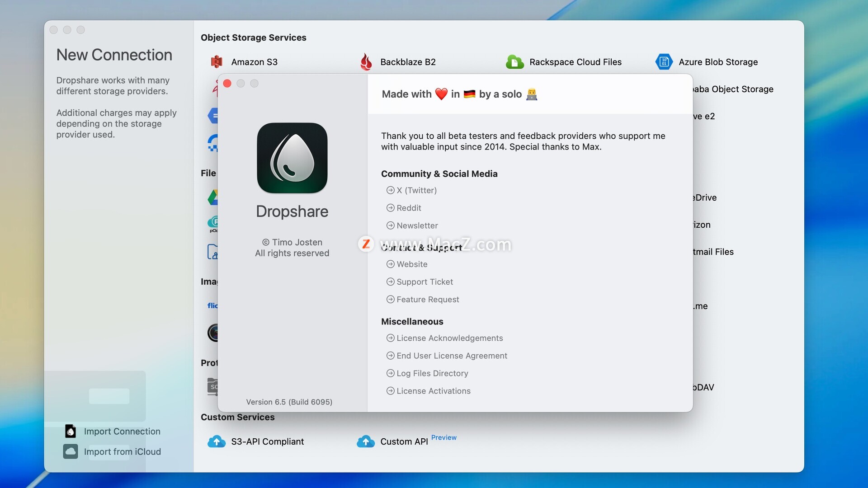This screenshot has height=488, width=868.
Task: Close the About Dropshare window
Action: pos(227,84)
